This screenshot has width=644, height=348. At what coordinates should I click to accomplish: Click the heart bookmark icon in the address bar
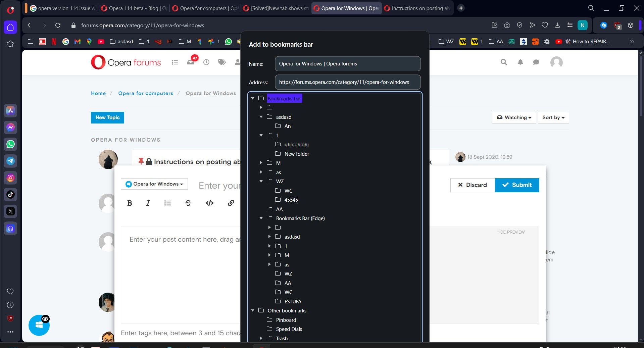(x=545, y=25)
